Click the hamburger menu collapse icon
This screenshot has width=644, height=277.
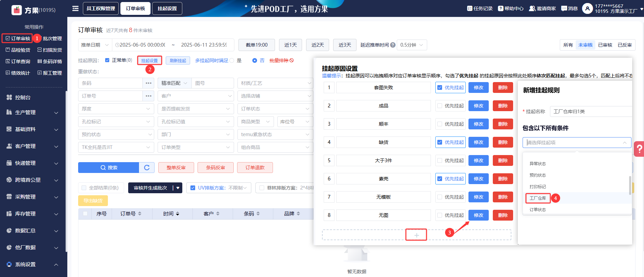click(75, 8)
